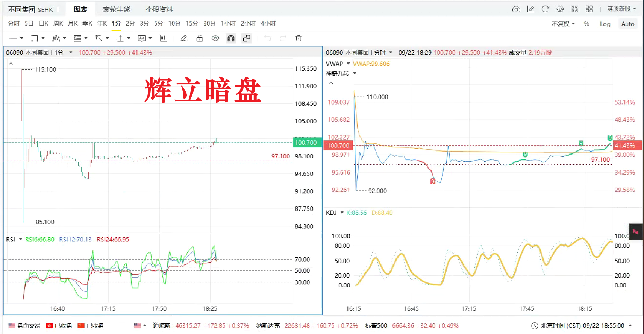Open the KDJ indicator dropdown

coord(342,213)
